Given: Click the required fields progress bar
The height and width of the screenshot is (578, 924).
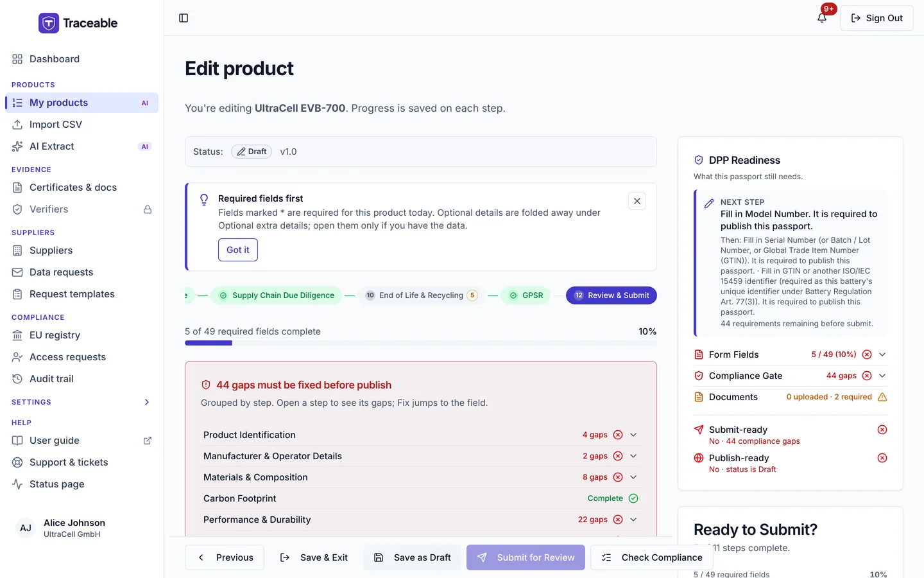Looking at the screenshot, I should click(x=421, y=343).
